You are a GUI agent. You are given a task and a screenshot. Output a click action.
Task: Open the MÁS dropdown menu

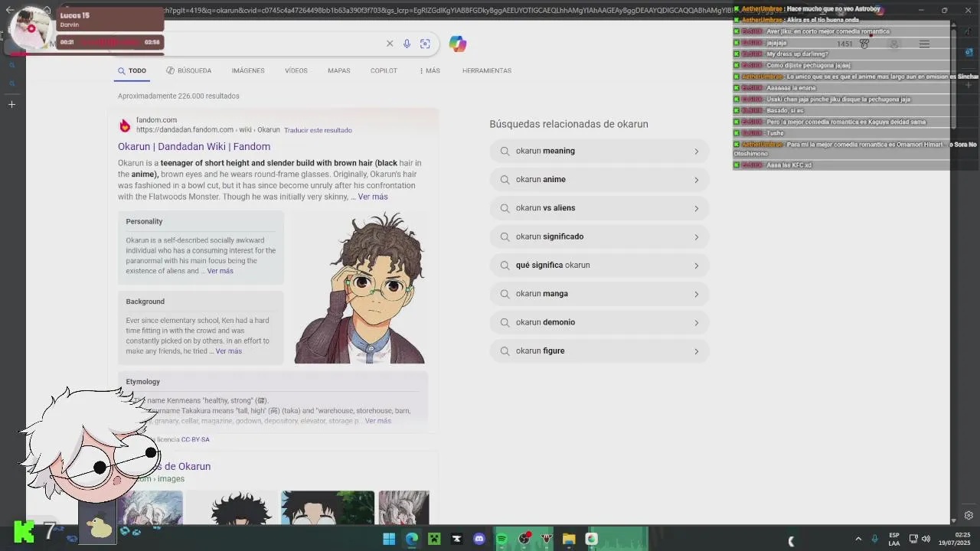(x=430, y=70)
